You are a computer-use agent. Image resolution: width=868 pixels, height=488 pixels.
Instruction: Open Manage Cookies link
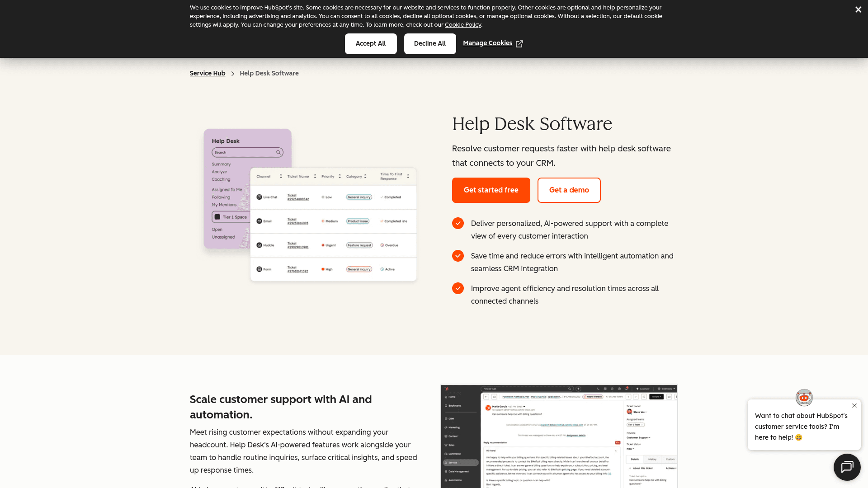coord(487,43)
